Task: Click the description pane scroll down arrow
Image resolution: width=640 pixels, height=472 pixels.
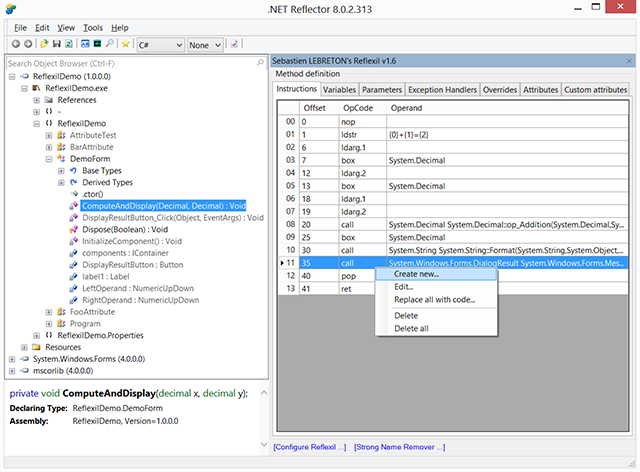Action: point(264,444)
